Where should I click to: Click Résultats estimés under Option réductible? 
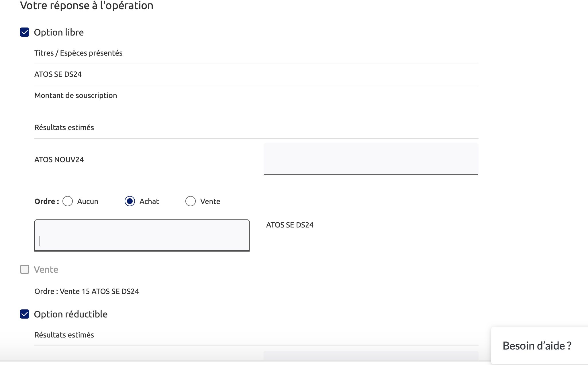click(x=64, y=335)
